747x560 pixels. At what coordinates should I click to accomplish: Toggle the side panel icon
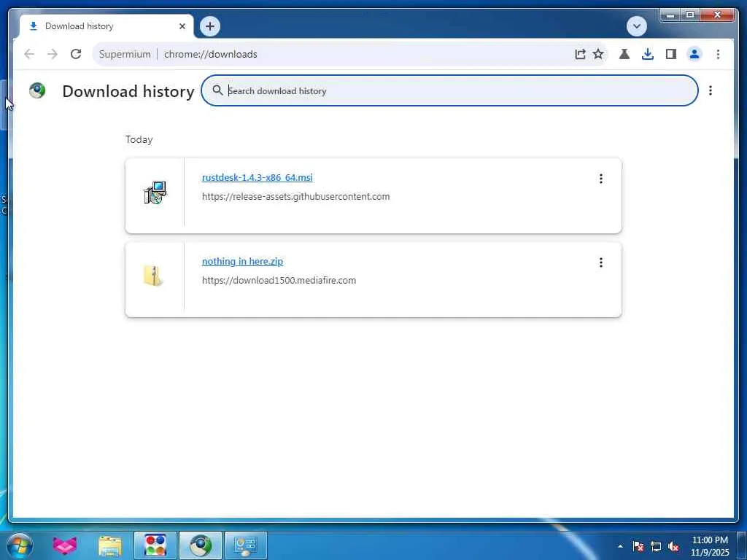click(671, 54)
